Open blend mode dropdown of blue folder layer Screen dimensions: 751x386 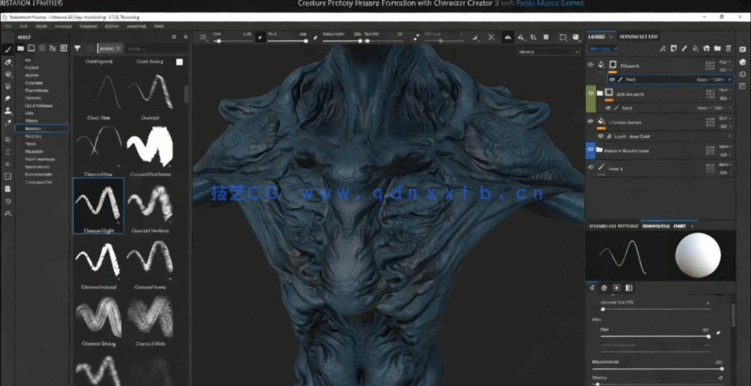[x=726, y=147]
